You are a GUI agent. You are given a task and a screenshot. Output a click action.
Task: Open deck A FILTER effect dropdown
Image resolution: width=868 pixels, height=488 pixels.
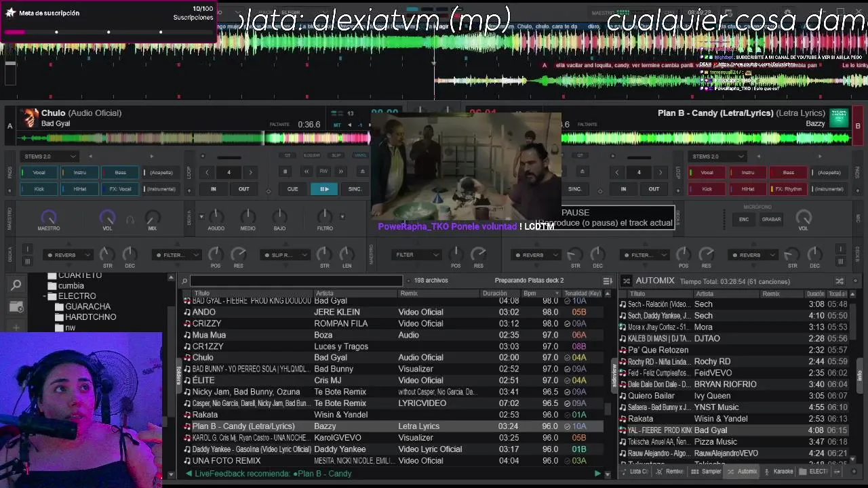tap(177, 256)
